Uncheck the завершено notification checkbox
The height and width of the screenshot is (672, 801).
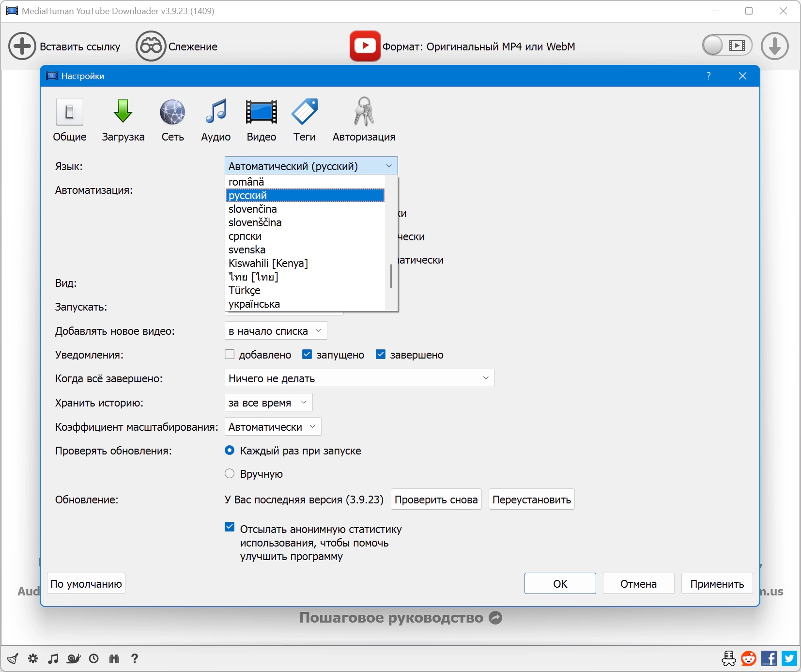click(x=381, y=355)
